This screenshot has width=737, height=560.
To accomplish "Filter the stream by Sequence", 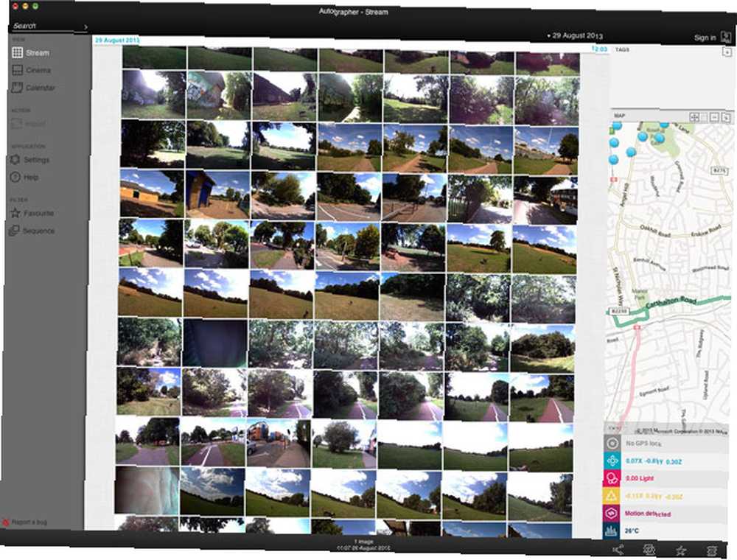I will tap(32, 231).
